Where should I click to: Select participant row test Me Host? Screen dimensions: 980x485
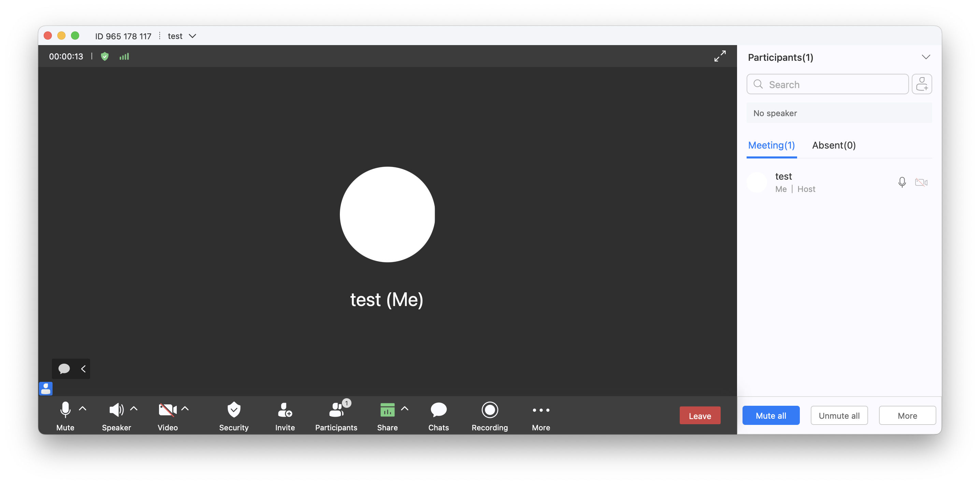tap(839, 182)
